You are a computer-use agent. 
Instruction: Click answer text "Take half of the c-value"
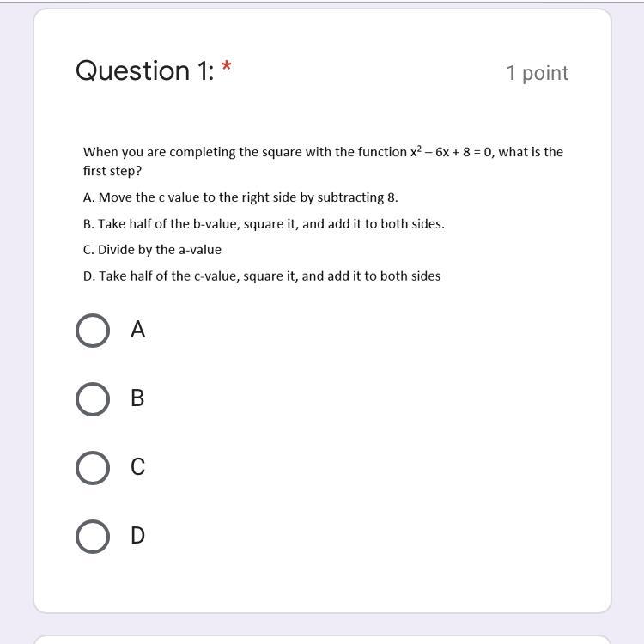169,276
